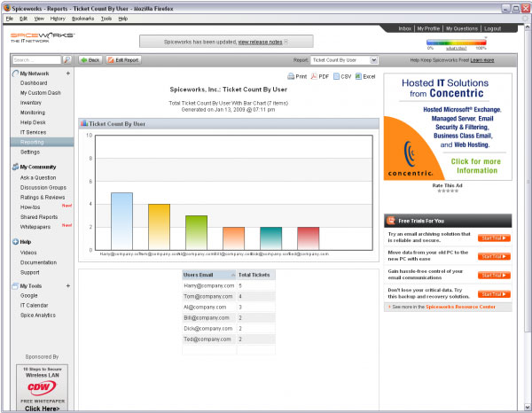Open Help Desk in sidebar
Viewport: 532px width, 413px height.
click(x=33, y=122)
